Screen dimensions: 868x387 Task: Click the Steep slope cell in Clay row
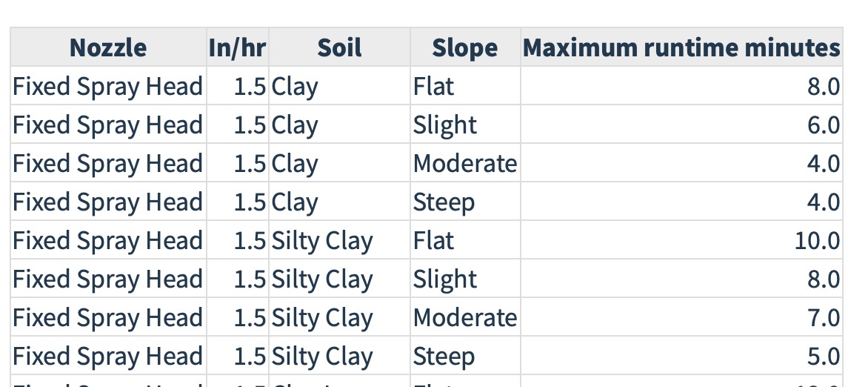[465, 202]
